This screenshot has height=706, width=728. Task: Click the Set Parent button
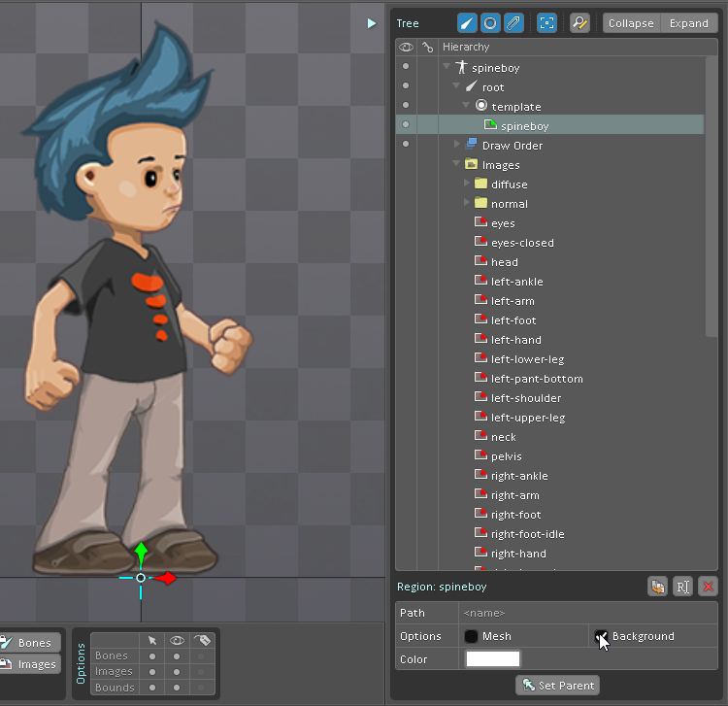(557, 686)
